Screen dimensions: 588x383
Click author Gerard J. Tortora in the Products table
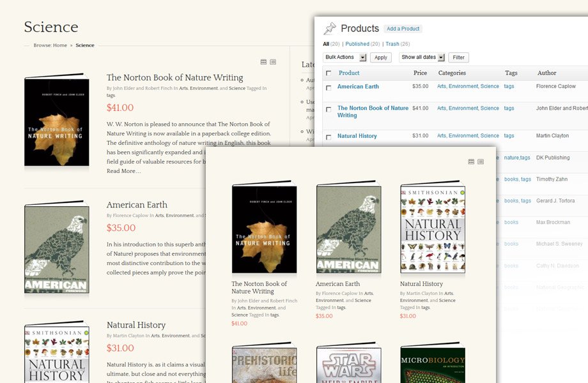point(555,200)
